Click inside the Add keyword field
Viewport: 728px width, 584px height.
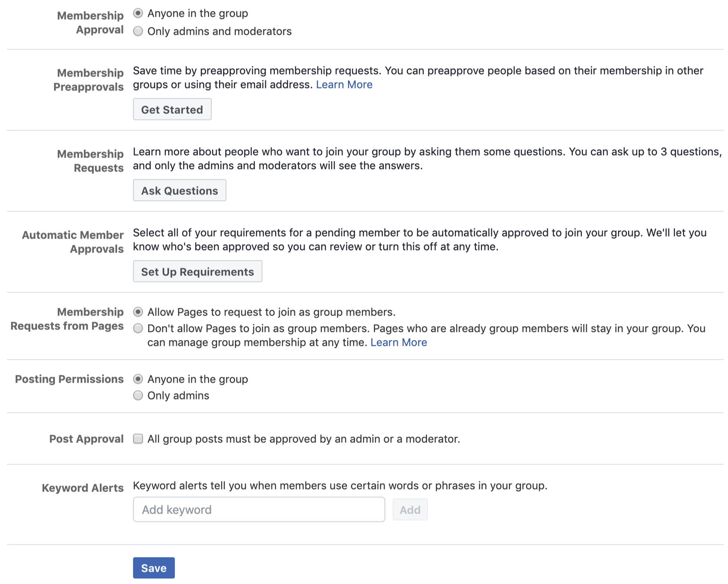point(259,509)
